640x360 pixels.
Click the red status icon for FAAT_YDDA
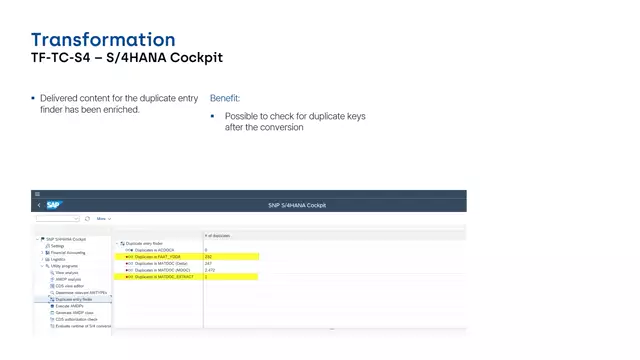pyautogui.click(x=129, y=257)
